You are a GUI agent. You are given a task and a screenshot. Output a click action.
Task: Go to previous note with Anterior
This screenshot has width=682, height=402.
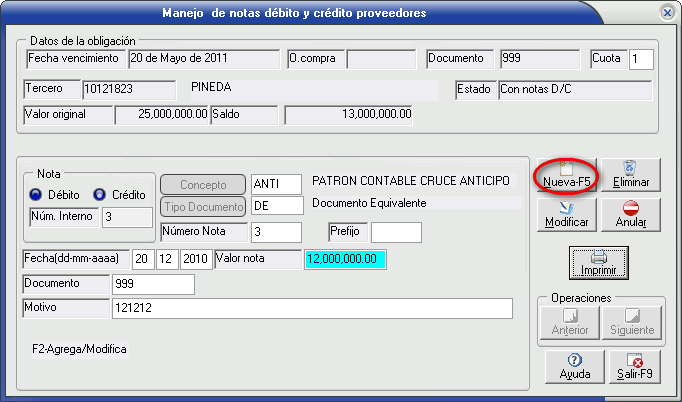coord(568,321)
